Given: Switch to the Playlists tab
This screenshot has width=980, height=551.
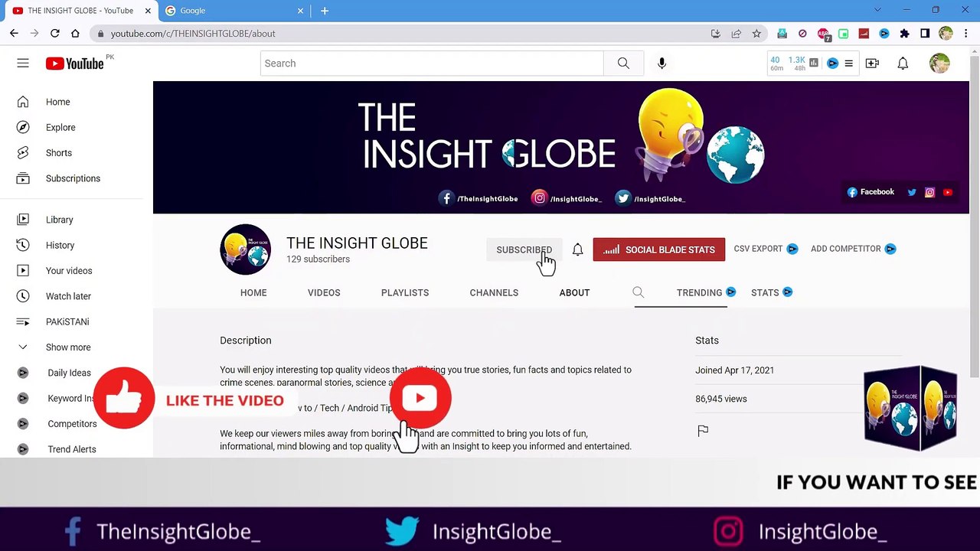Looking at the screenshot, I should [405, 292].
